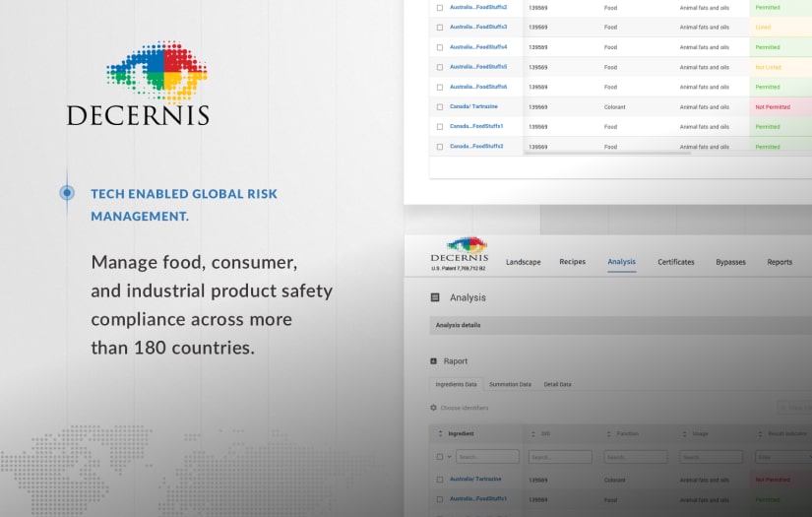Select the Analysis tab in the header

(x=621, y=262)
